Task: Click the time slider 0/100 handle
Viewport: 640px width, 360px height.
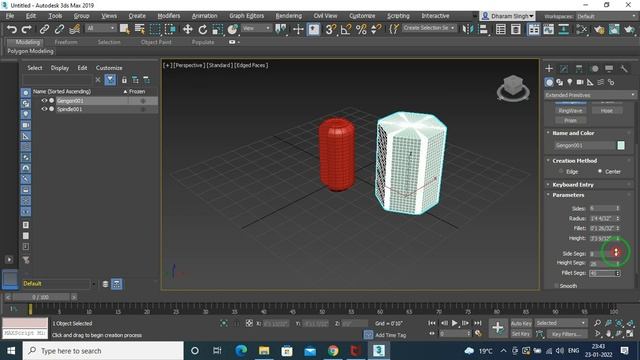Action: pyautogui.click(x=40, y=297)
